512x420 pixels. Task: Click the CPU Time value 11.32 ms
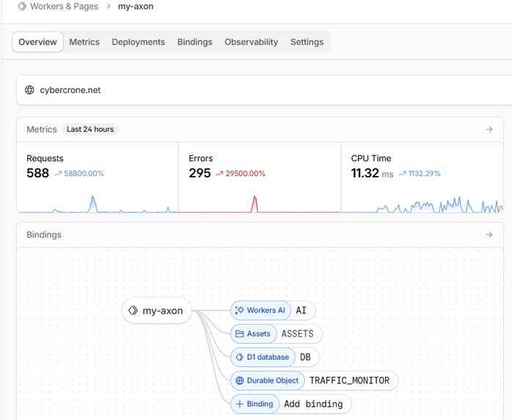coord(372,173)
